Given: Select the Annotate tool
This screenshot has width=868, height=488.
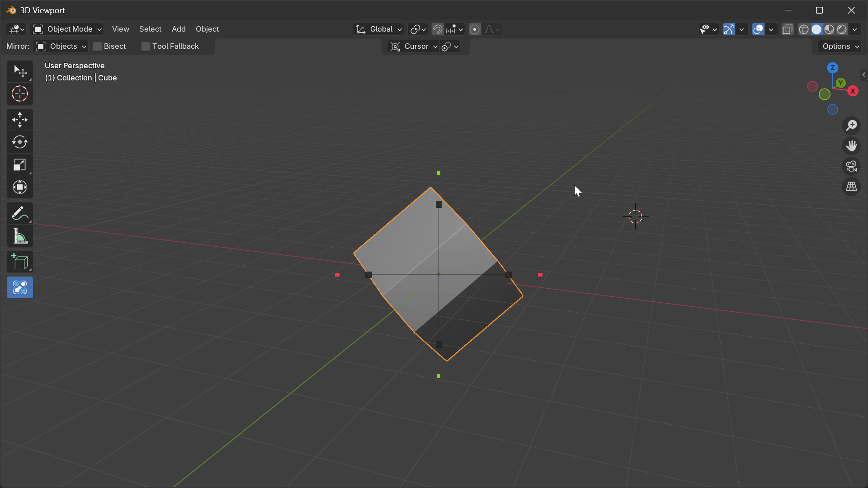Looking at the screenshot, I should pyautogui.click(x=19, y=213).
